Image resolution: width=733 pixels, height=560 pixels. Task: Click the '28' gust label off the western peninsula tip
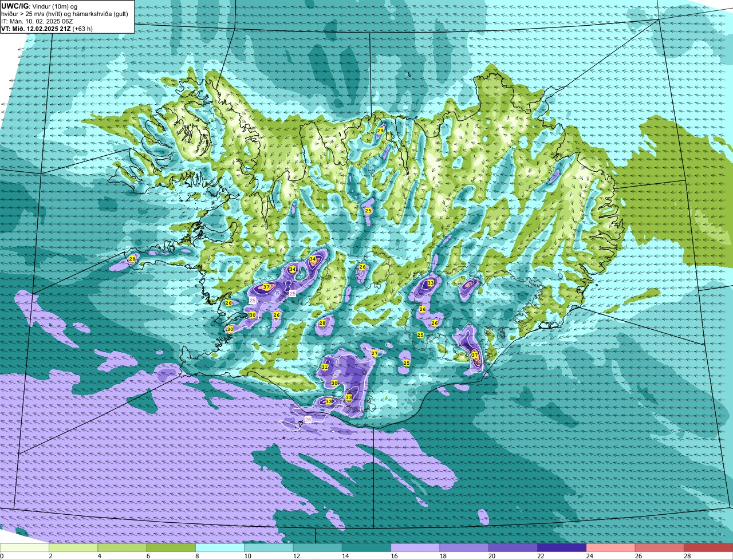click(132, 259)
